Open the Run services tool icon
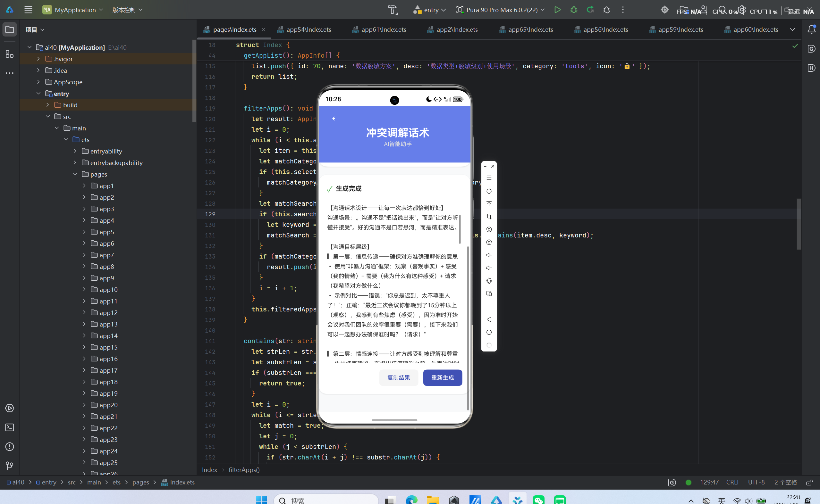 (x=10, y=408)
